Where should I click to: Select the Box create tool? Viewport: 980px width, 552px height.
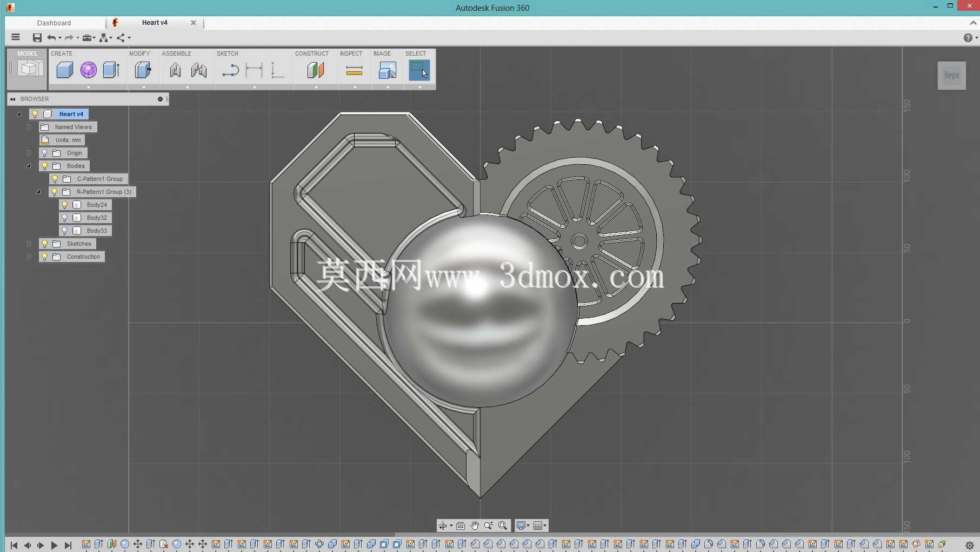65,70
